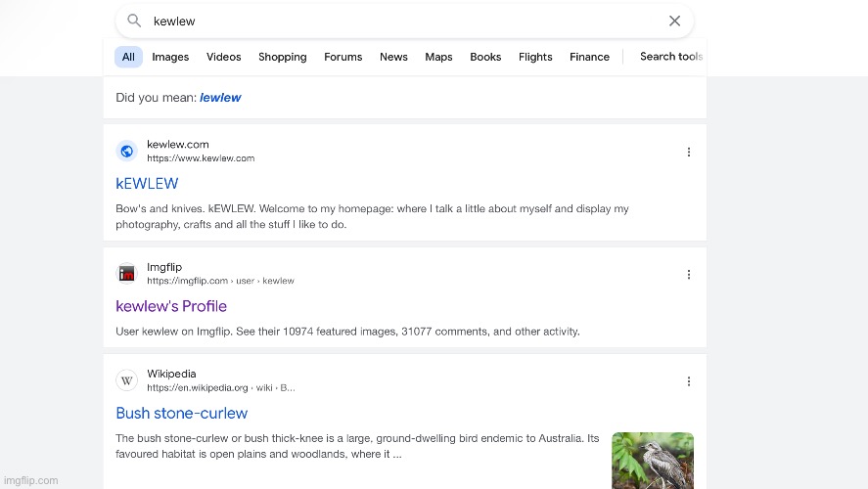Click the 'lewlew' did-you-mean suggestion
868x489 pixels.
tap(220, 98)
